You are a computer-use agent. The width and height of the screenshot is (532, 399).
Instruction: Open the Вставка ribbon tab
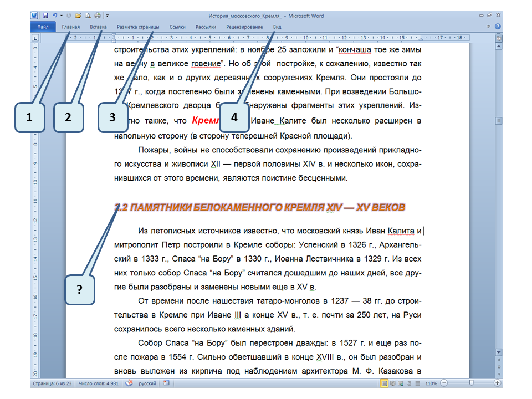point(98,27)
